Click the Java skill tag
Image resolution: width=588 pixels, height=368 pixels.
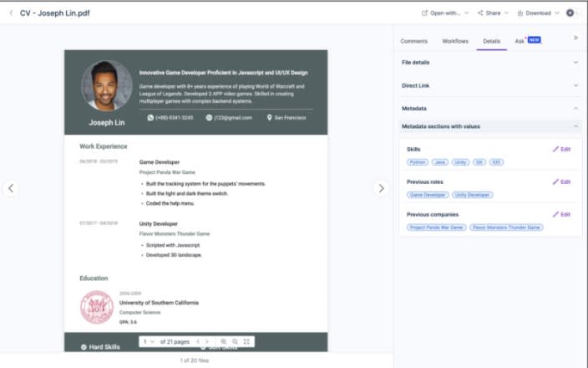coord(440,162)
